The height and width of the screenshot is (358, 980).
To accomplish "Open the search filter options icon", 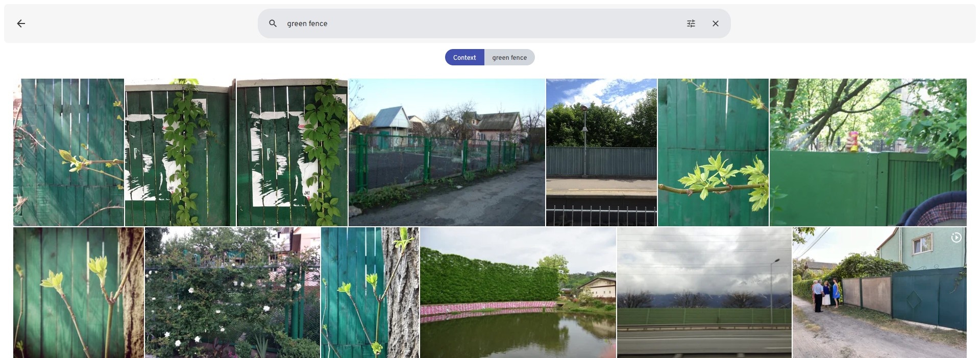I will [691, 23].
